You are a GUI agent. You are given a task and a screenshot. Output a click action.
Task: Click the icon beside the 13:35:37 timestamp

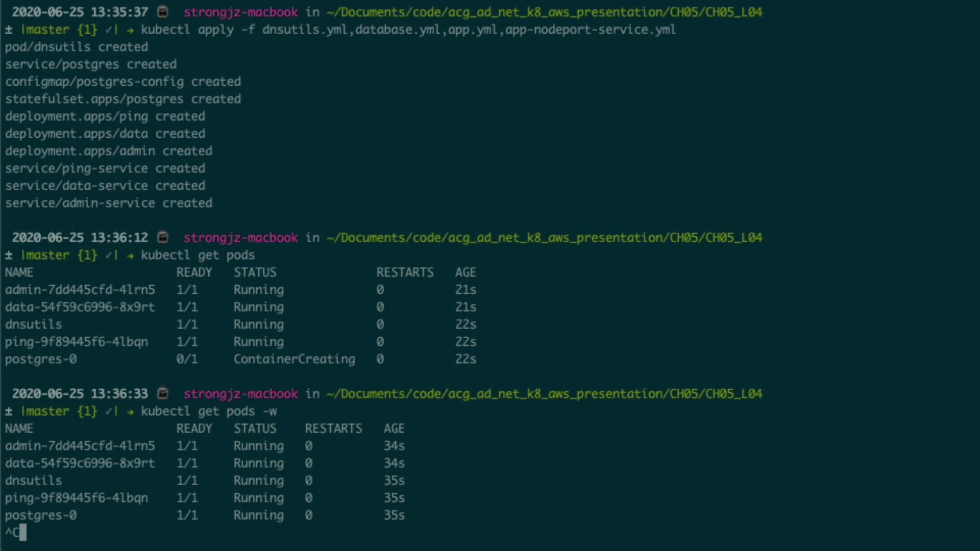click(x=163, y=12)
